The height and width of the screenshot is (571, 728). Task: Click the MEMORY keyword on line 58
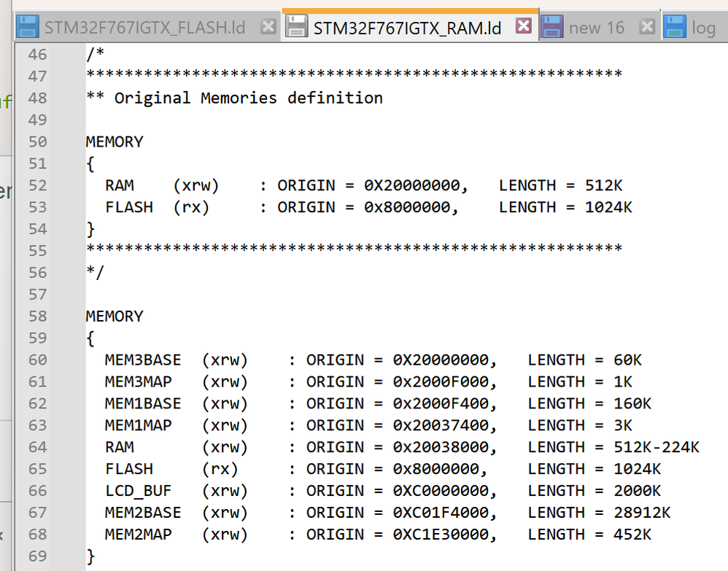[x=115, y=316]
